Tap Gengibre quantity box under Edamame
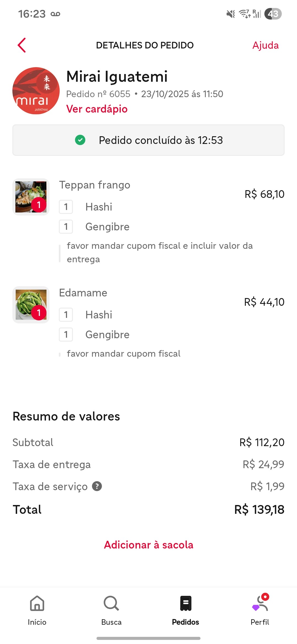This screenshot has width=297, height=644. click(x=66, y=335)
